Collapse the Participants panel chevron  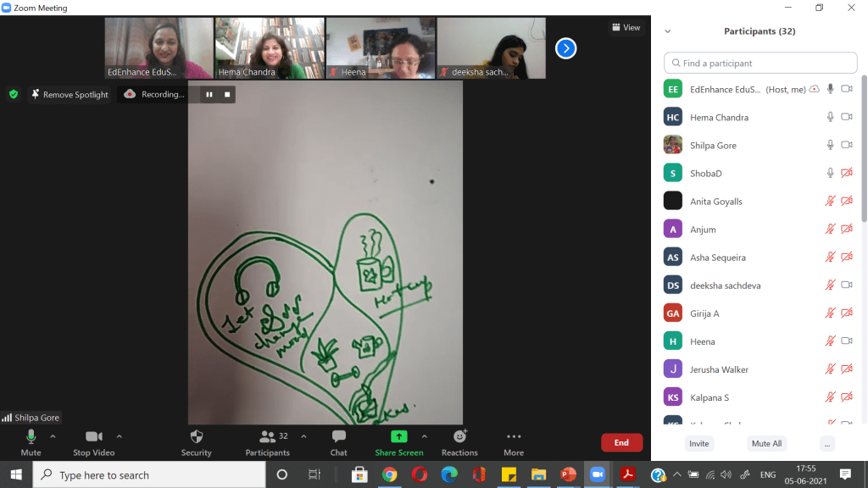click(x=668, y=31)
